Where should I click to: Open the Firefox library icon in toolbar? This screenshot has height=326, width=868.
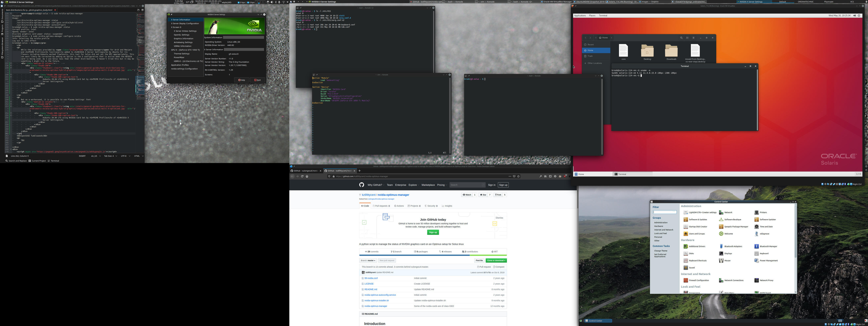[x=545, y=176]
